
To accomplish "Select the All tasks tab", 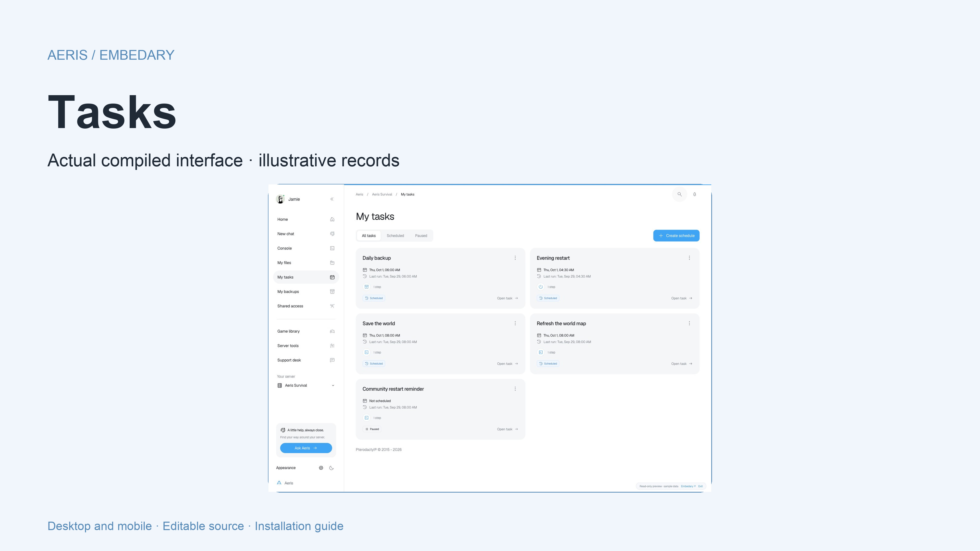I will [369, 236].
